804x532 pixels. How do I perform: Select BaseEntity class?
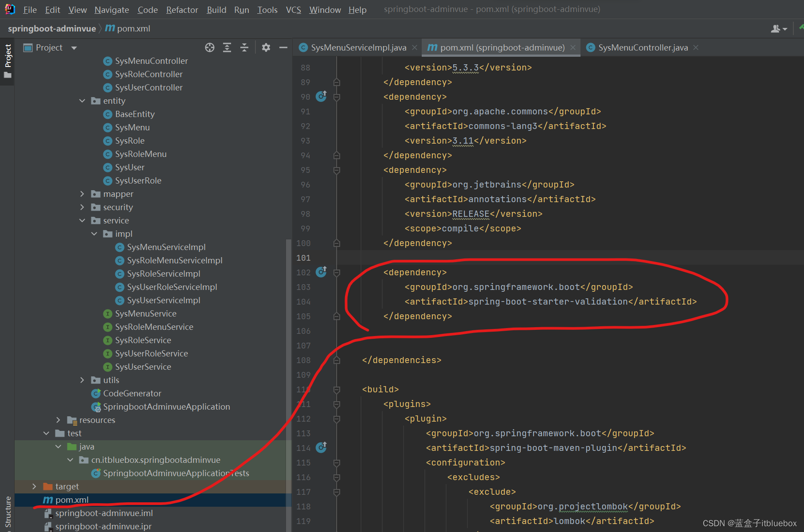point(135,114)
